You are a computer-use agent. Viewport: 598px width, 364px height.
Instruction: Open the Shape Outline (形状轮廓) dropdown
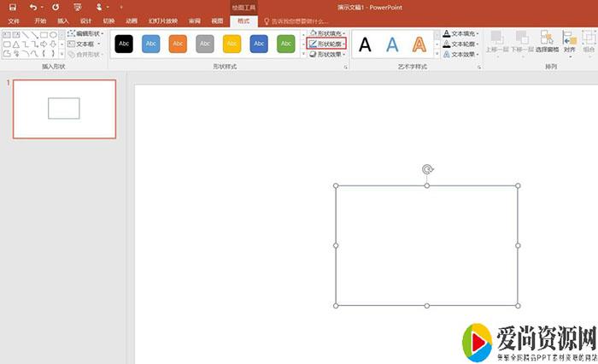[327, 43]
